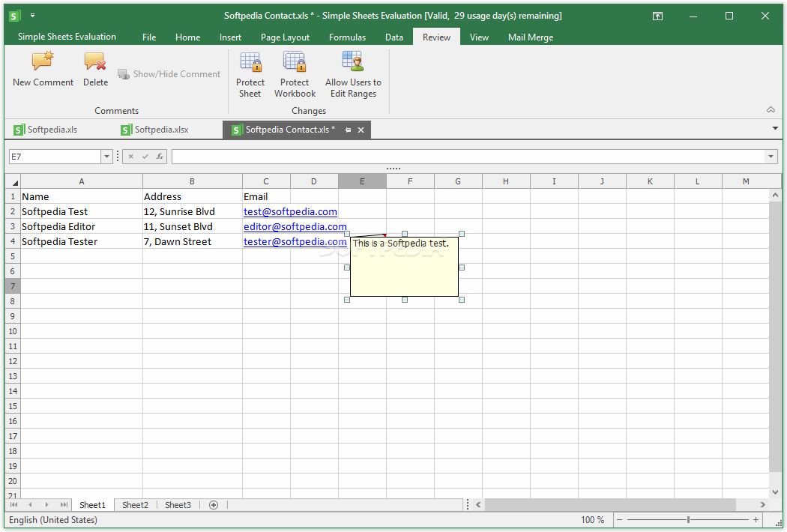
Task: Open the Data ribbon tab
Action: [x=394, y=37]
